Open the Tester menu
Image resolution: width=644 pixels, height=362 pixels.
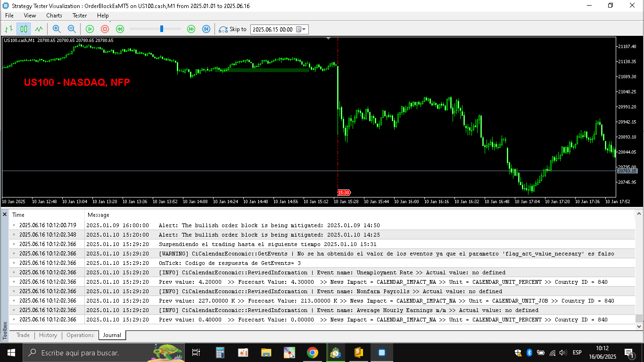click(x=80, y=16)
